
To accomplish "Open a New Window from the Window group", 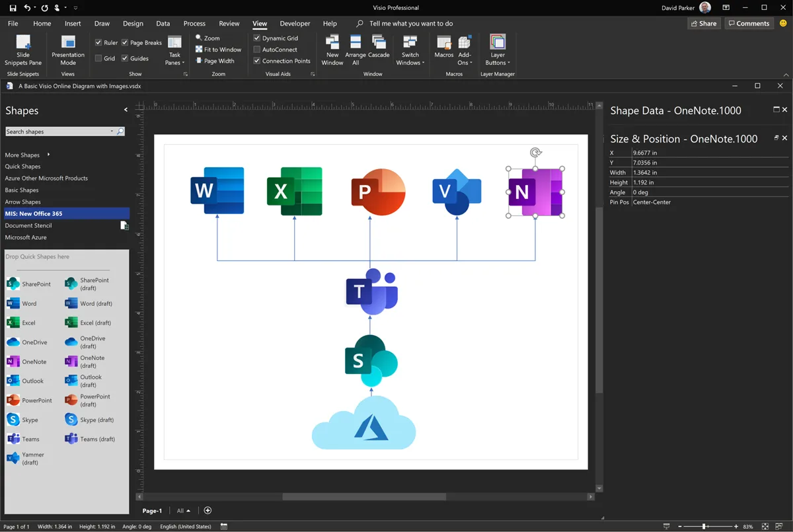I will pos(332,48).
